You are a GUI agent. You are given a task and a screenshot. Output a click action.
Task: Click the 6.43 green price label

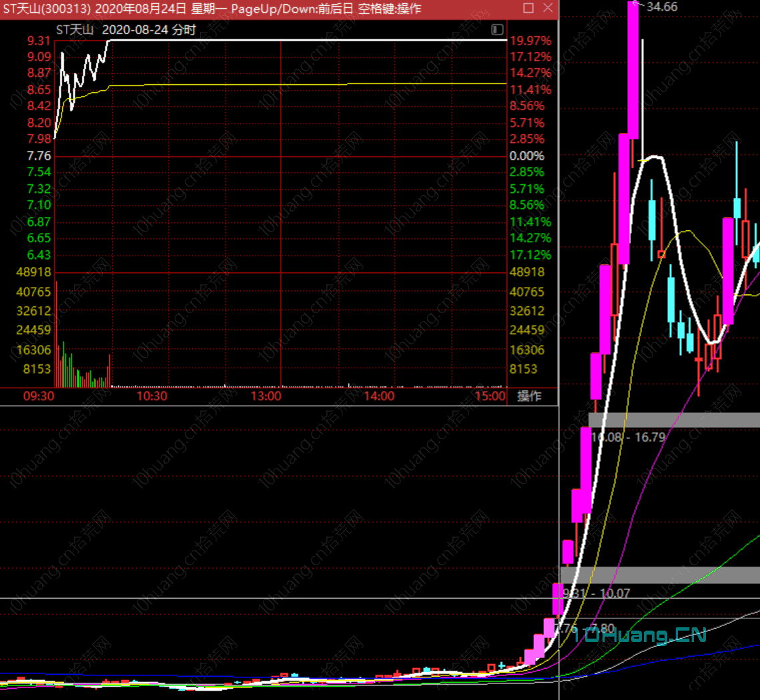[39, 254]
